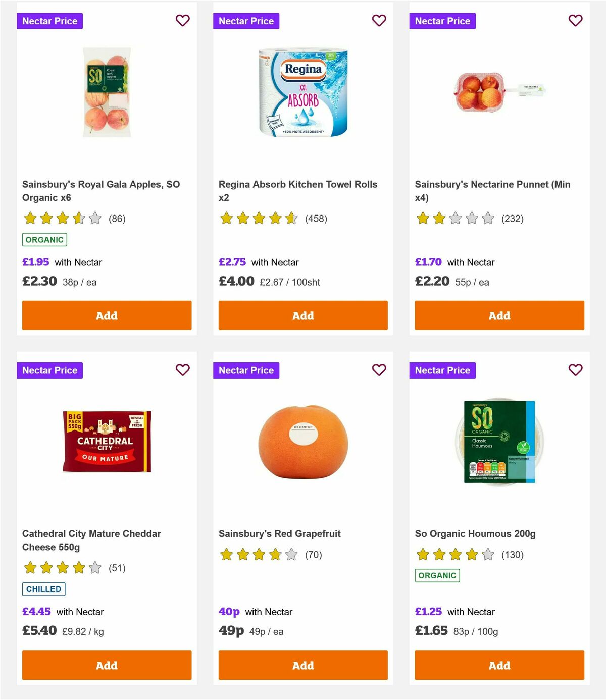Click the ORGANIC tag under So Organic Houmous

[x=437, y=575]
